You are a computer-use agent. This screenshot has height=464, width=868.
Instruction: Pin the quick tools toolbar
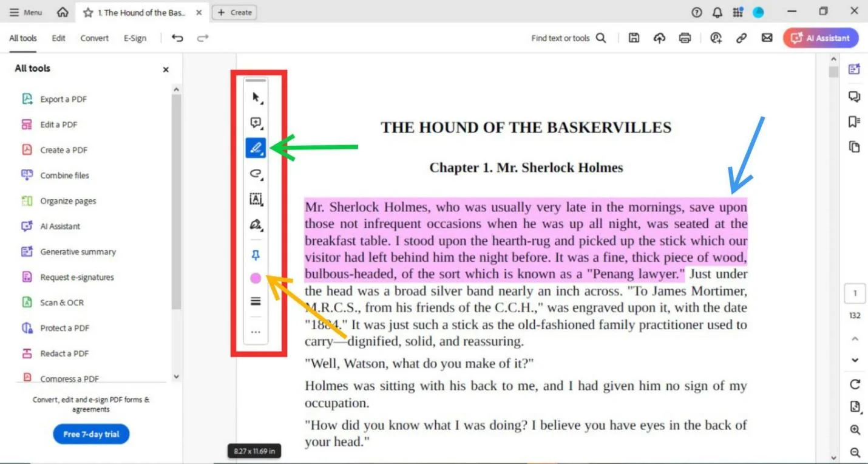[256, 256]
